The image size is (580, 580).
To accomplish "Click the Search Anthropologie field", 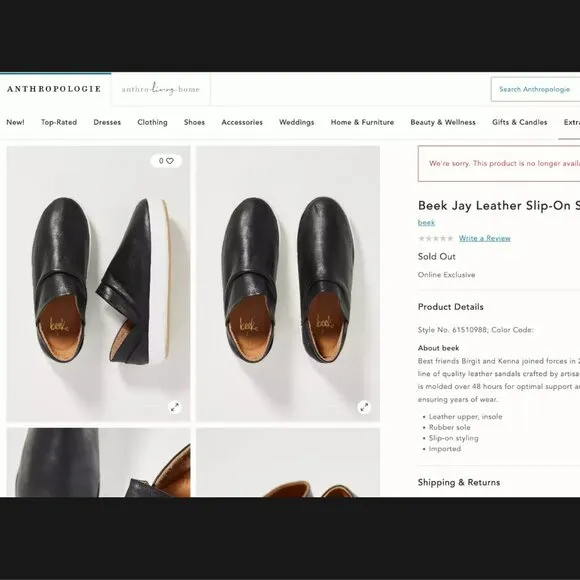I will tap(535, 89).
